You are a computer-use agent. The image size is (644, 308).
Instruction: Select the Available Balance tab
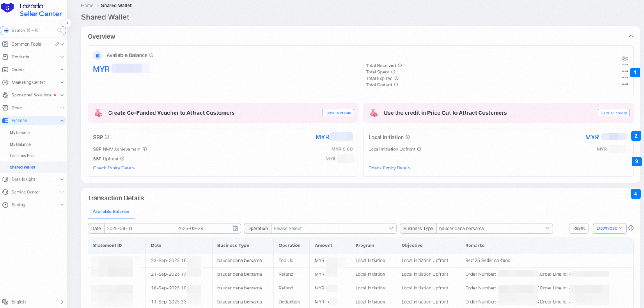coord(111,212)
